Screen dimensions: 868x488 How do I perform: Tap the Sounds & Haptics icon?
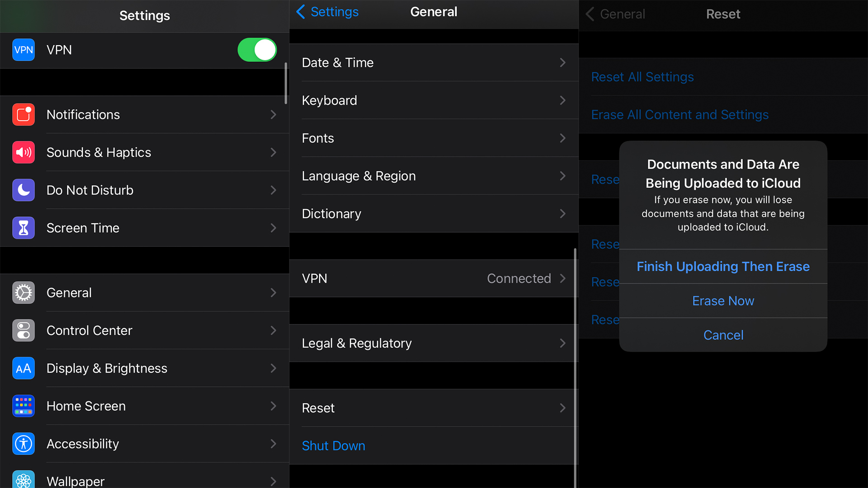click(23, 152)
